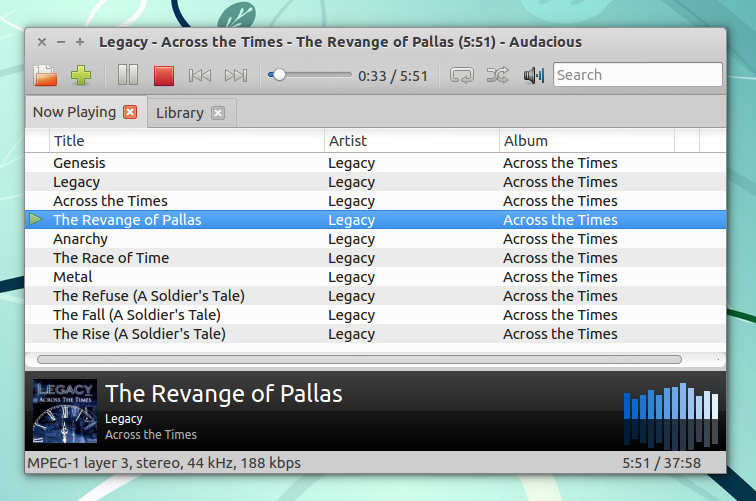Click the 5:51 / 37:58 playlist length
The width and height of the screenshot is (756, 501).
[661, 463]
